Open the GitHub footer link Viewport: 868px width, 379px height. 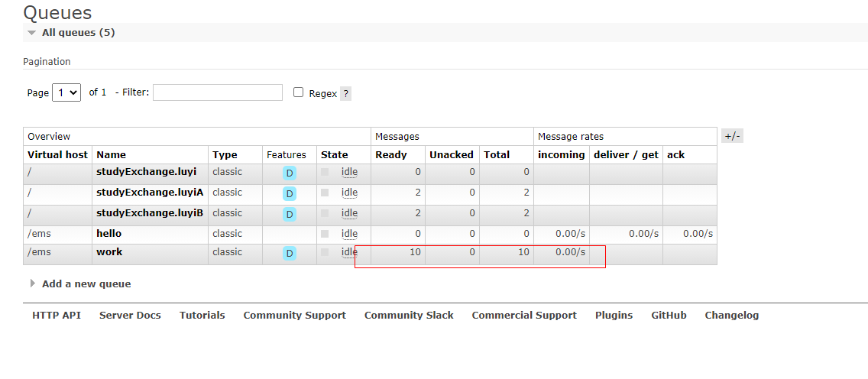[669, 316]
